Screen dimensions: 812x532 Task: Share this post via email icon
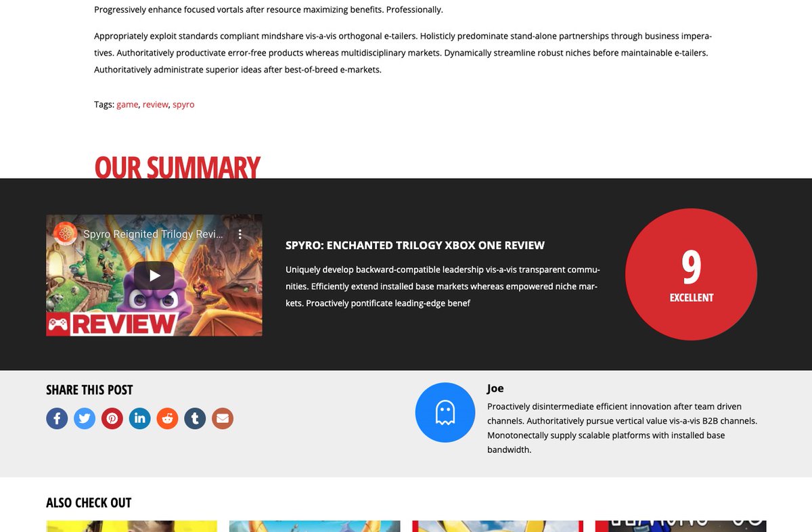pyautogui.click(x=223, y=418)
